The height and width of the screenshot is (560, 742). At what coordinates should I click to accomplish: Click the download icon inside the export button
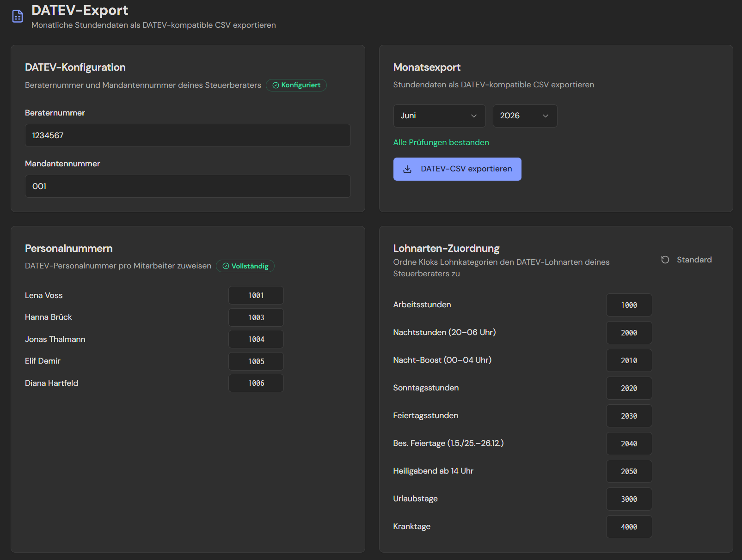coord(407,169)
